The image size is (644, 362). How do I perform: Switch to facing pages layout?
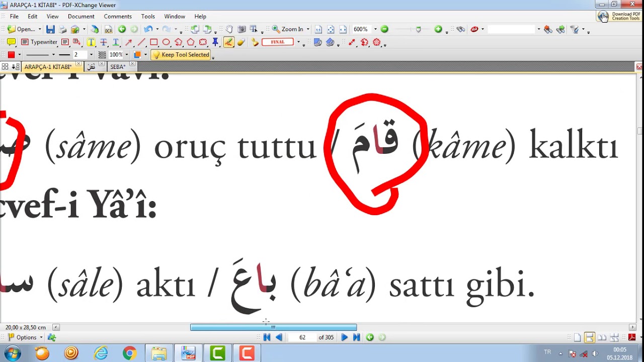[x=602, y=337]
